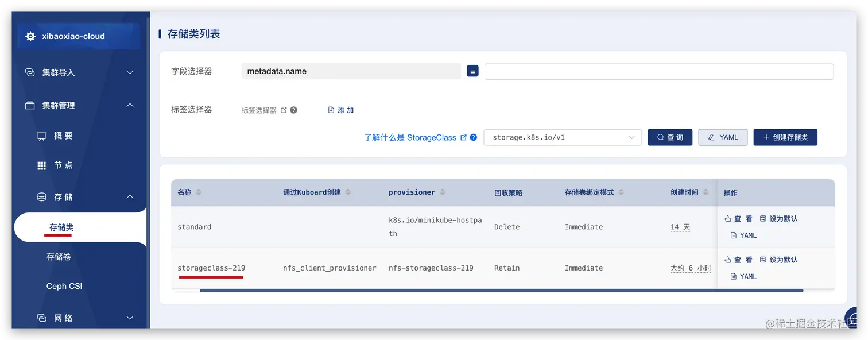Click 添加 to add label selector
Screen dimensions: 868x340
pyautogui.click(x=341, y=110)
